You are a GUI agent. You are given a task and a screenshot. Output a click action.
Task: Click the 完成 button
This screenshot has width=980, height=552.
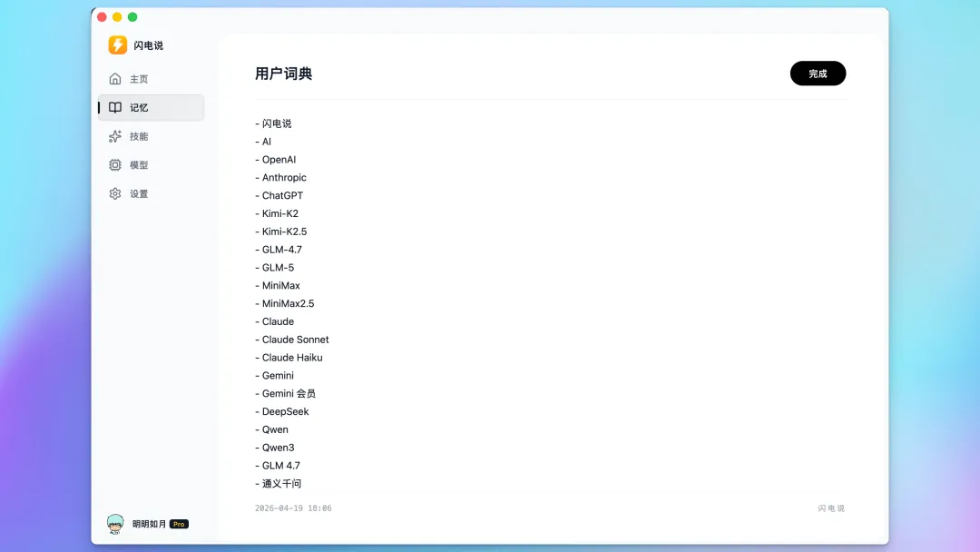818,74
